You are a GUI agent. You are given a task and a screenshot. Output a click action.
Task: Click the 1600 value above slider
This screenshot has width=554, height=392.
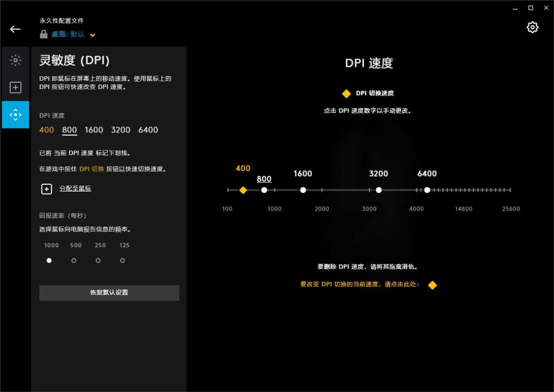pos(303,173)
